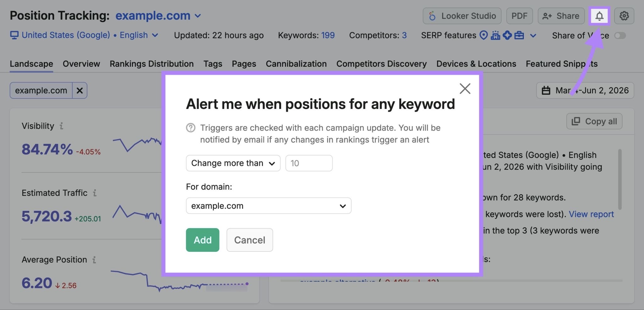Open the Change more than dropdown
The width and height of the screenshot is (644, 310).
pos(233,163)
